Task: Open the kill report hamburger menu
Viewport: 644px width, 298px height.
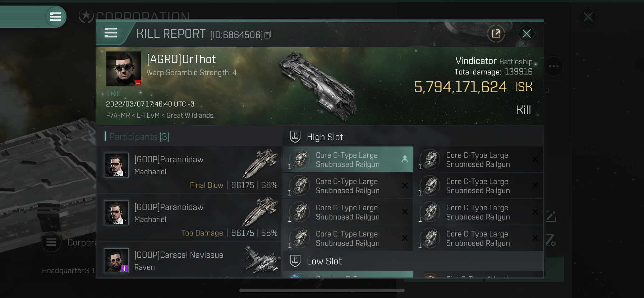Action: 111,33
